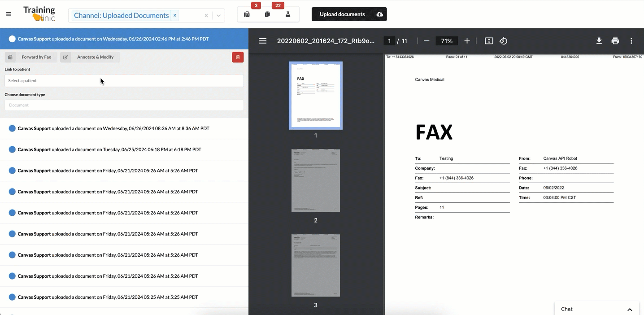Click Forward by Fax
The width and height of the screenshot is (644, 315).
coord(36,57)
